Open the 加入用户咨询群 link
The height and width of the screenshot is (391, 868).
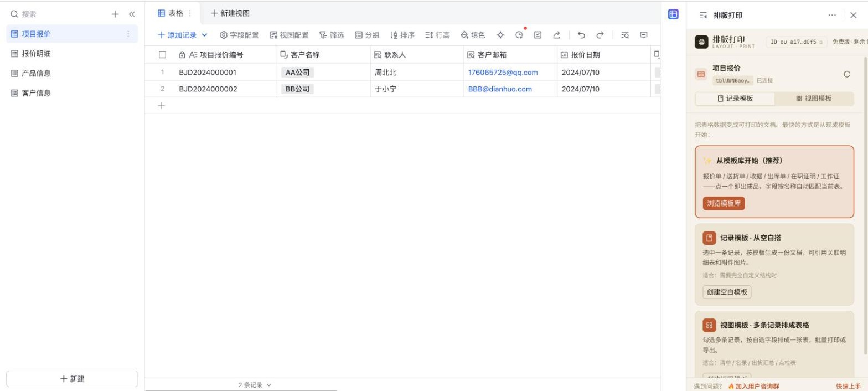[x=753, y=387]
